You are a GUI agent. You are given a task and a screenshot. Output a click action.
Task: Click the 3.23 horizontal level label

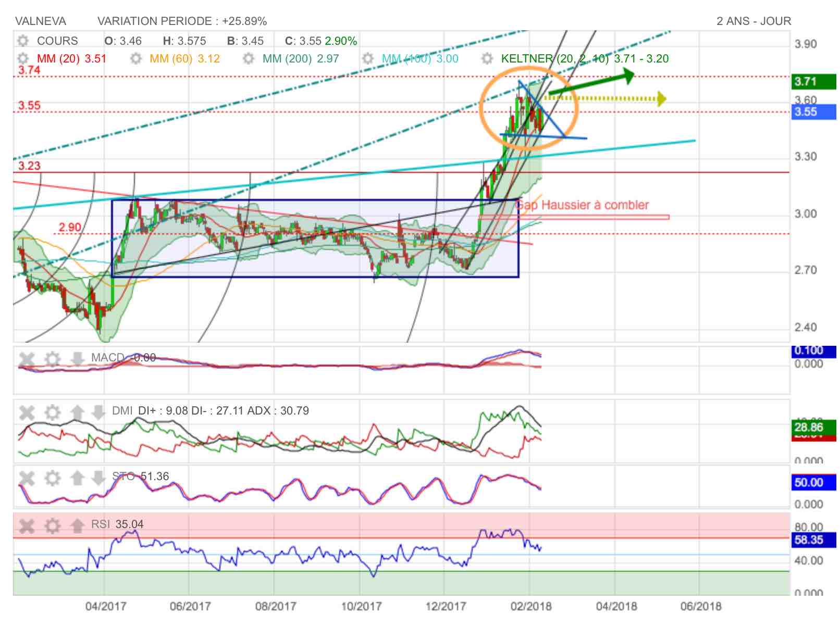[x=29, y=166]
